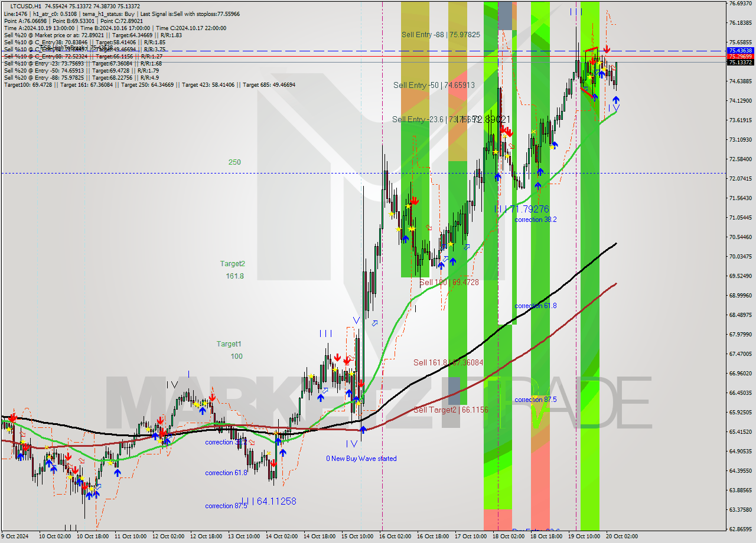Image resolution: width=756 pixels, height=543 pixels.
Task: Click the '0 New Buy Wave started' annotation
Action: [x=361, y=459]
